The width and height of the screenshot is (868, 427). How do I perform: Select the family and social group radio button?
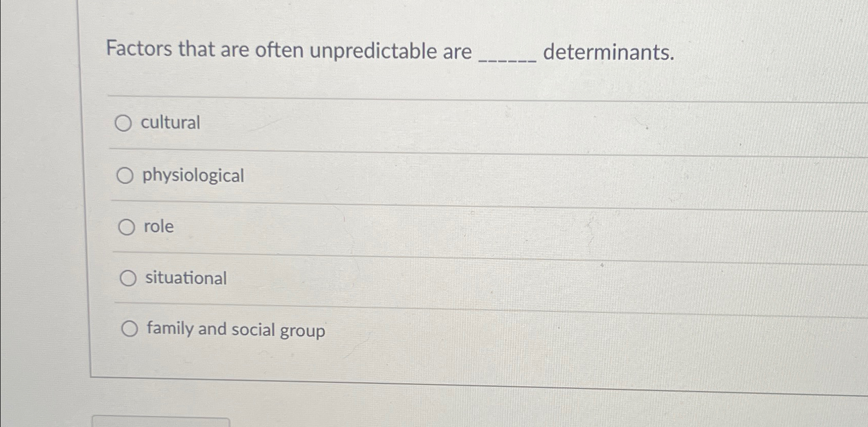pos(129,328)
